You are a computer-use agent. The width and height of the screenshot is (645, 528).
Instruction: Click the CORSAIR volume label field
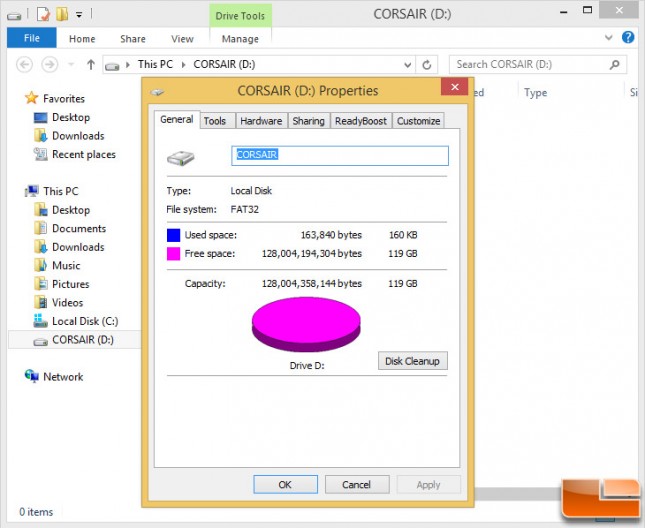click(340, 156)
